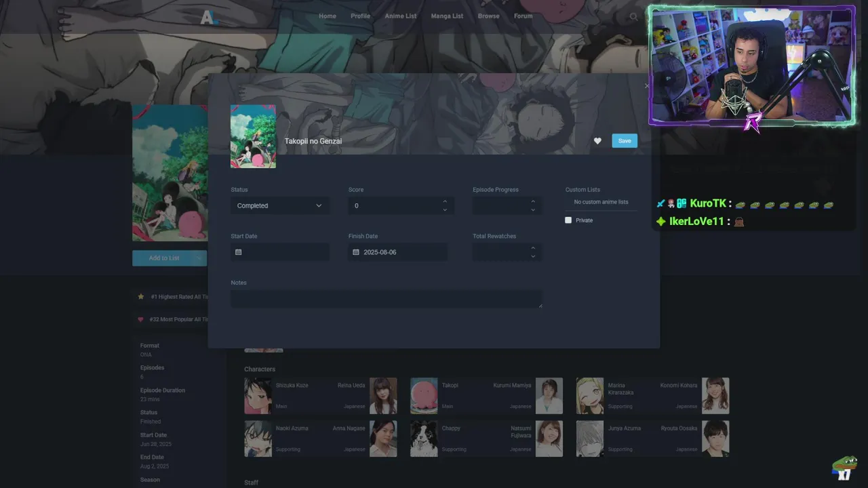868x488 pixels.
Task: Open the Finish Date calendar icon
Action: 356,252
